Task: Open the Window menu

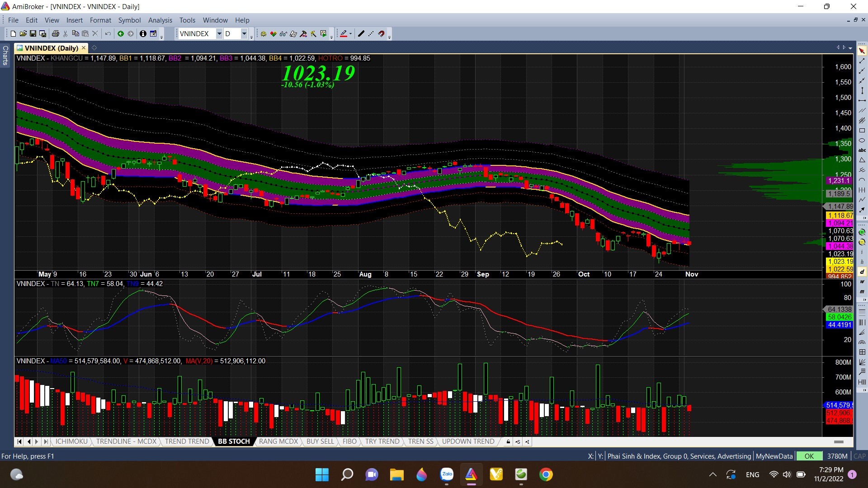Action: (x=215, y=20)
